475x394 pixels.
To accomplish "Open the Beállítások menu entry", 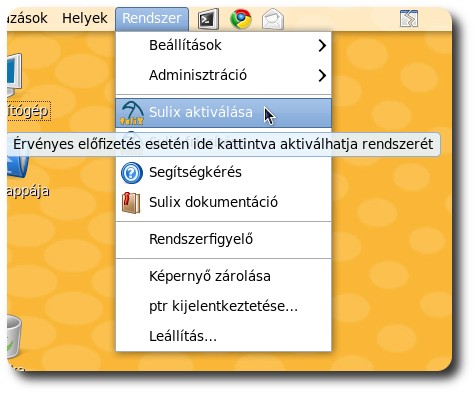I will 223,45.
